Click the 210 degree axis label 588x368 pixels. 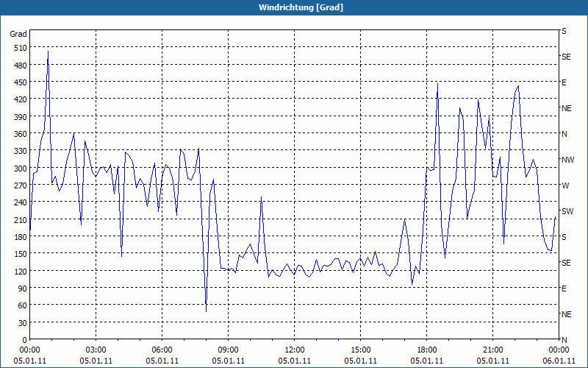click(x=21, y=219)
